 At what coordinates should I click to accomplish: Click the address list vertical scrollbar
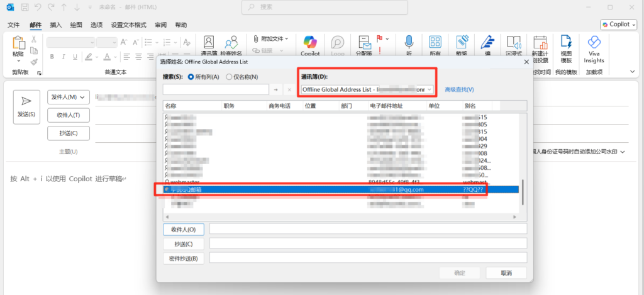pos(523,192)
